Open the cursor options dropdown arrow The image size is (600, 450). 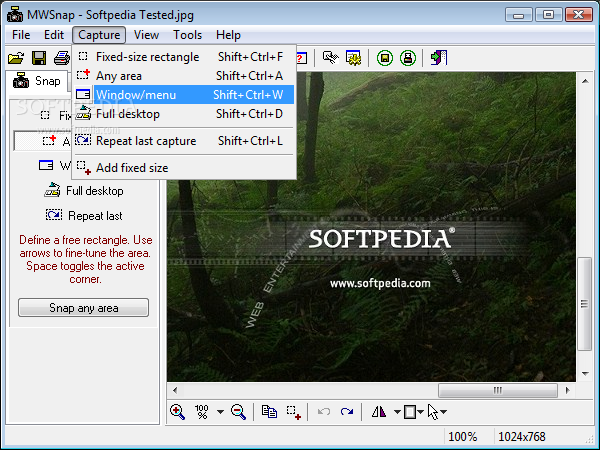443,412
